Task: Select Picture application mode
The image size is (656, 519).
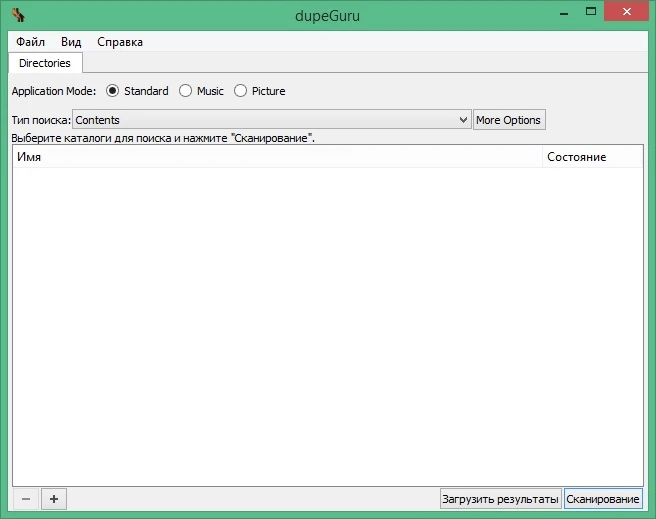Action: [x=260, y=91]
